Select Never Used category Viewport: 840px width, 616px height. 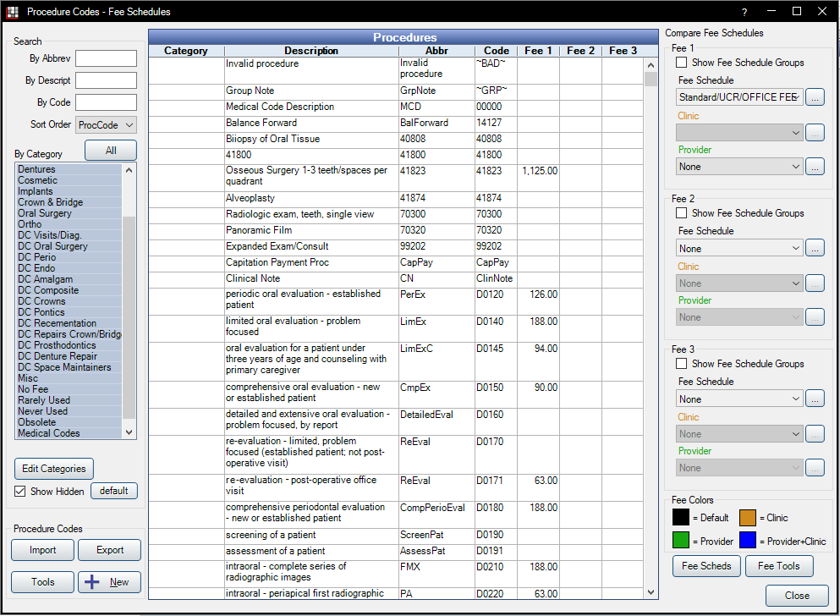pos(69,411)
